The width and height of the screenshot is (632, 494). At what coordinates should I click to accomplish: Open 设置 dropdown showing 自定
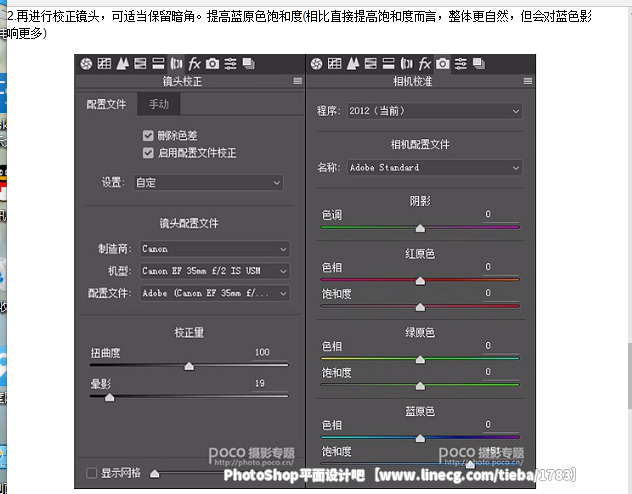point(208,183)
